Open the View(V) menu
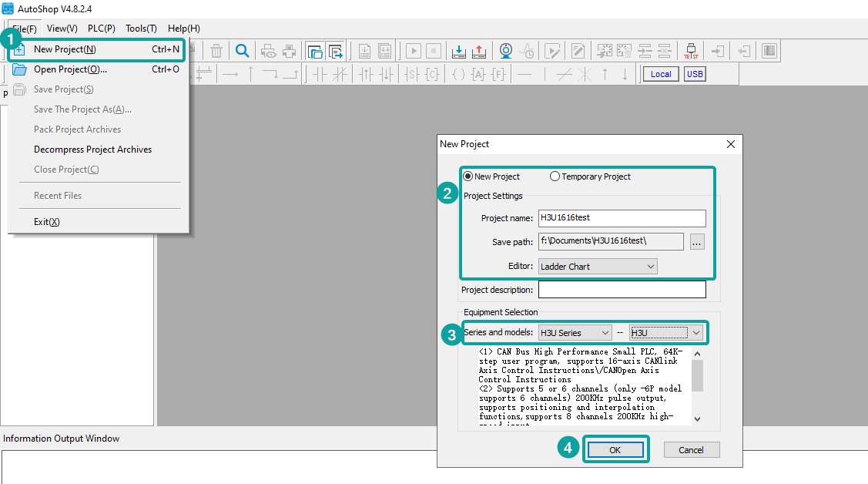Image resolution: width=868 pixels, height=484 pixels. (x=62, y=29)
